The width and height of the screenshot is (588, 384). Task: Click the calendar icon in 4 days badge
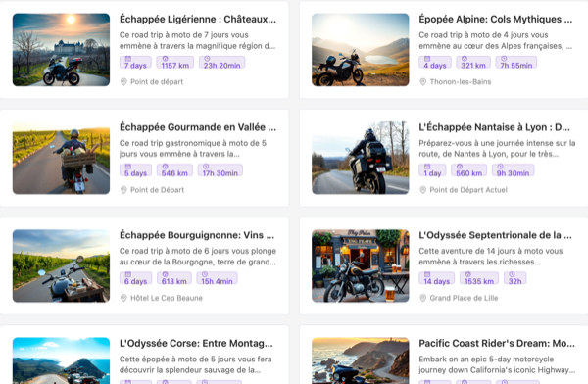[x=427, y=59]
